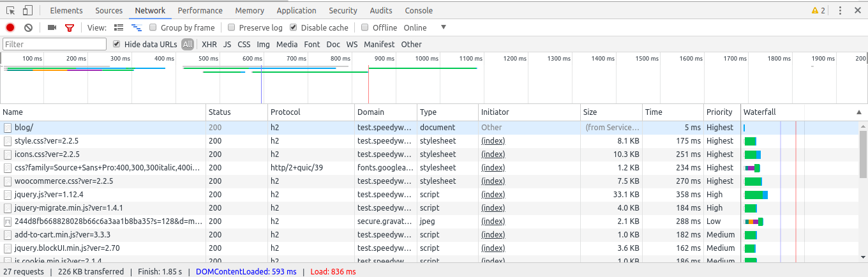
Task: Switch to the Sources tab
Action: click(x=108, y=10)
